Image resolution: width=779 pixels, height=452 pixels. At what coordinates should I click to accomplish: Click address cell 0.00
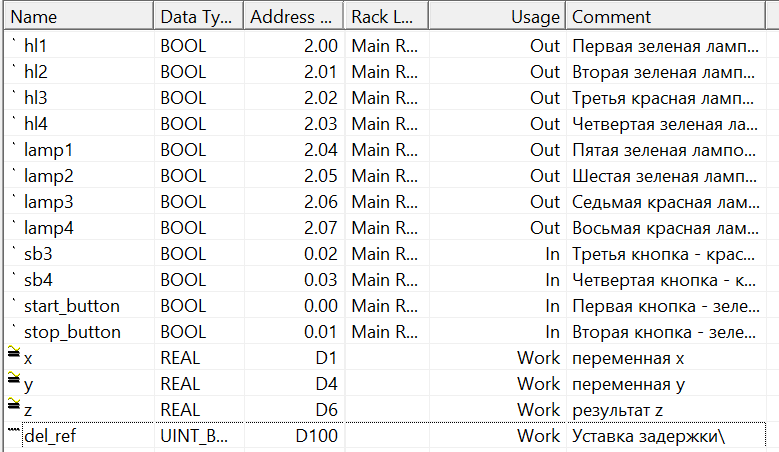click(x=321, y=306)
